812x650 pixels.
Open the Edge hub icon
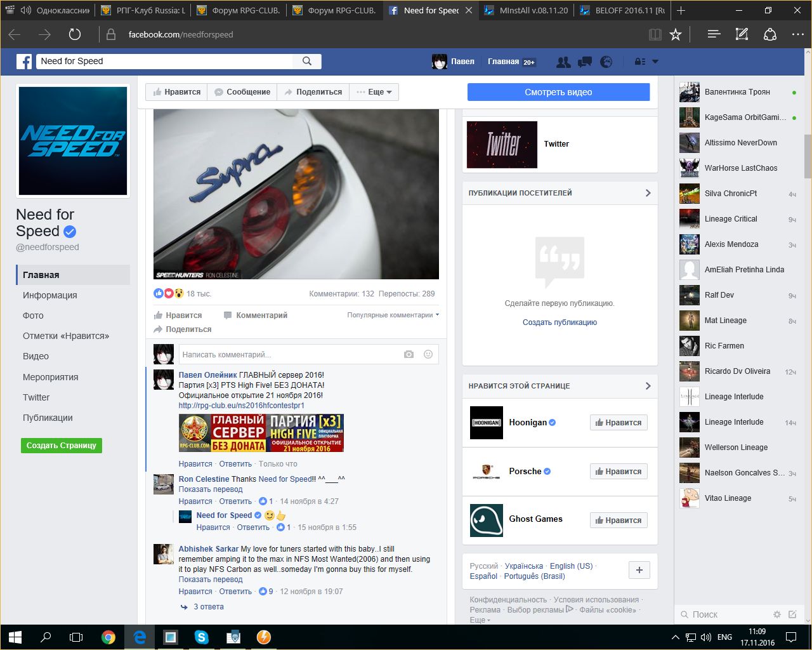(x=714, y=34)
